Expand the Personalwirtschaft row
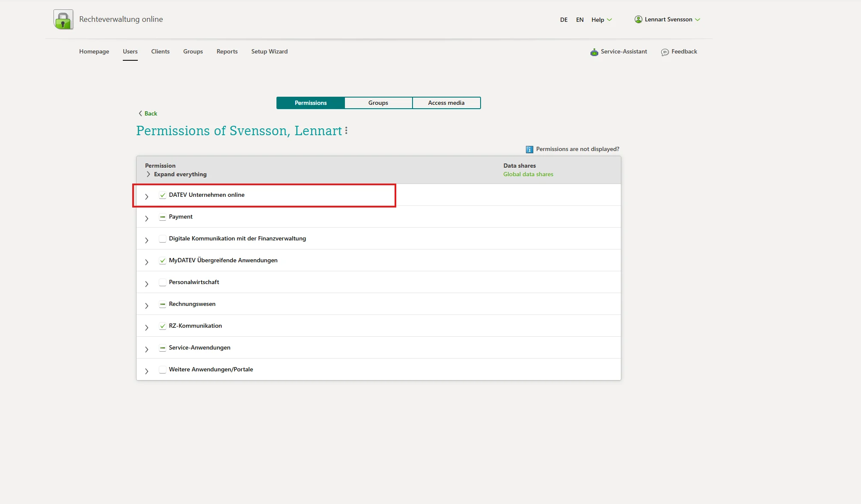 (x=147, y=284)
